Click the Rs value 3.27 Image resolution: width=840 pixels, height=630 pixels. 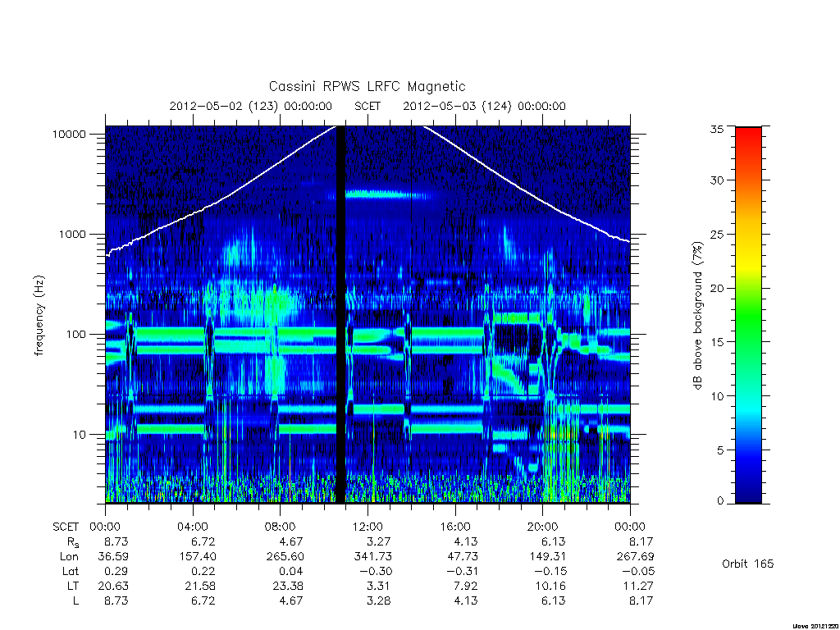tap(379, 542)
